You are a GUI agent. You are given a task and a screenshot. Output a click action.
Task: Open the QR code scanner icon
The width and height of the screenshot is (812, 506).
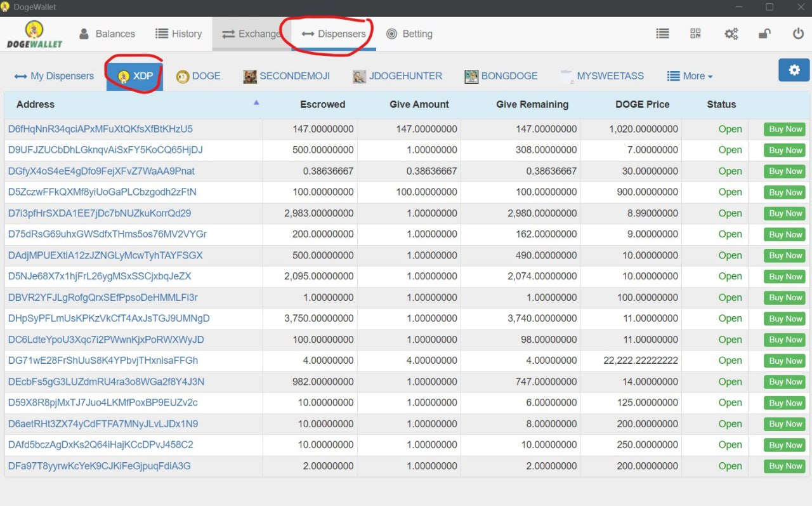point(696,34)
